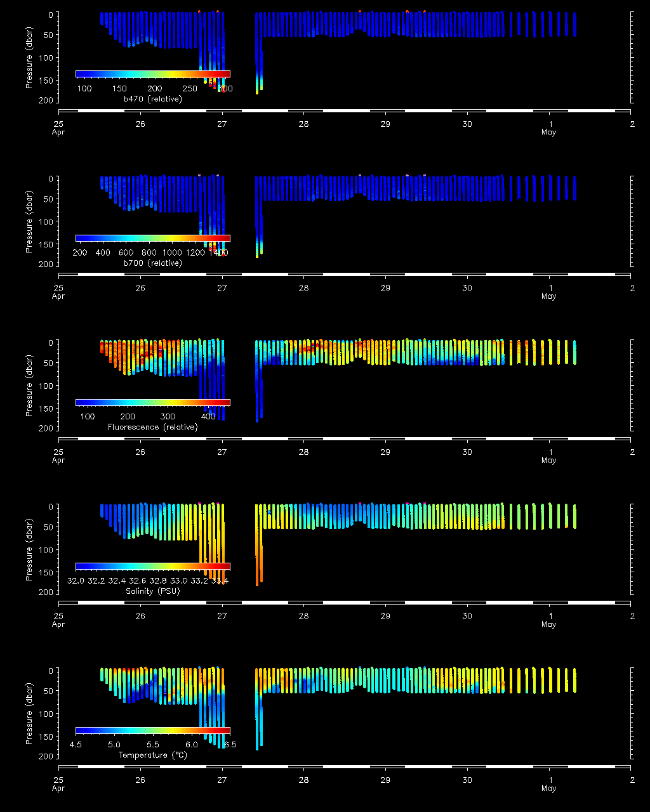Click the b700 relative color scale bar

[x=152, y=239]
